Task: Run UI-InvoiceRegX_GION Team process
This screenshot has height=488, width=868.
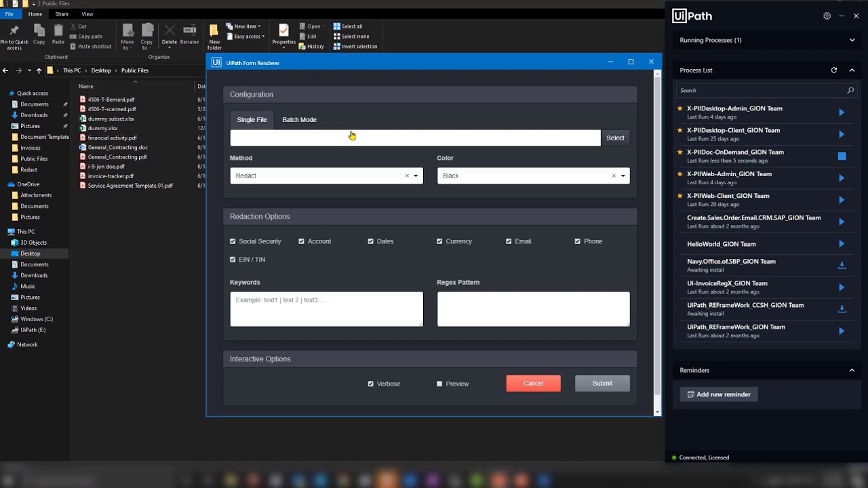Action: [x=842, y=287]
